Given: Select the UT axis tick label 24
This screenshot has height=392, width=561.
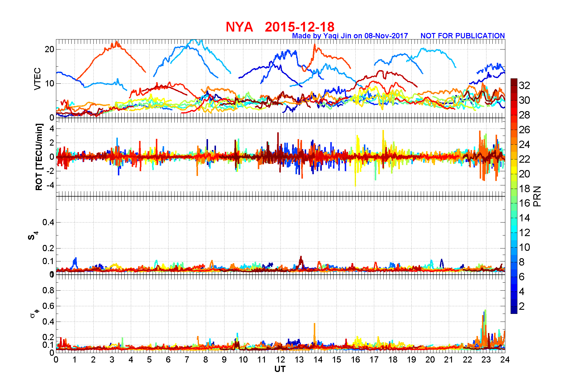Looking at the screenshot, I should point(505,360).
